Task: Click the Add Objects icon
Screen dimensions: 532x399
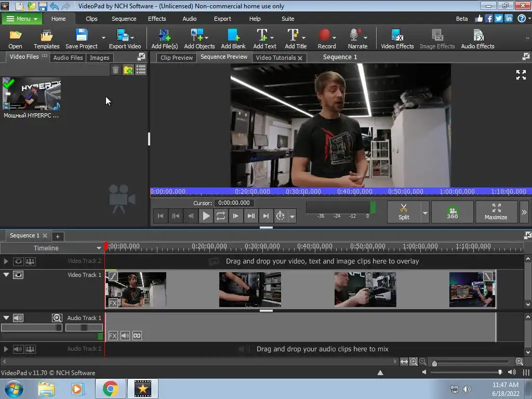Action: [x=199, y=39]
